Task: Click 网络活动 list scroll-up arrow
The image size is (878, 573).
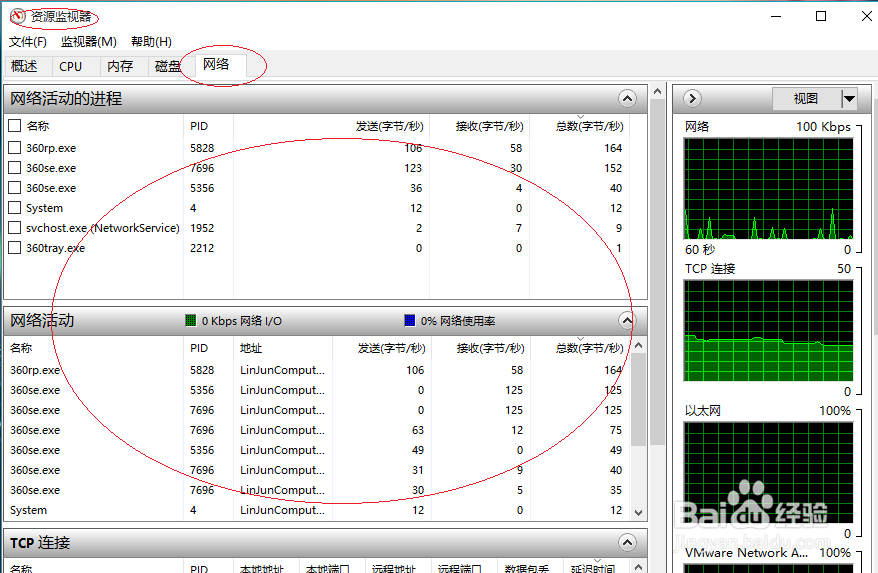Action: click(x=638, y=346)
